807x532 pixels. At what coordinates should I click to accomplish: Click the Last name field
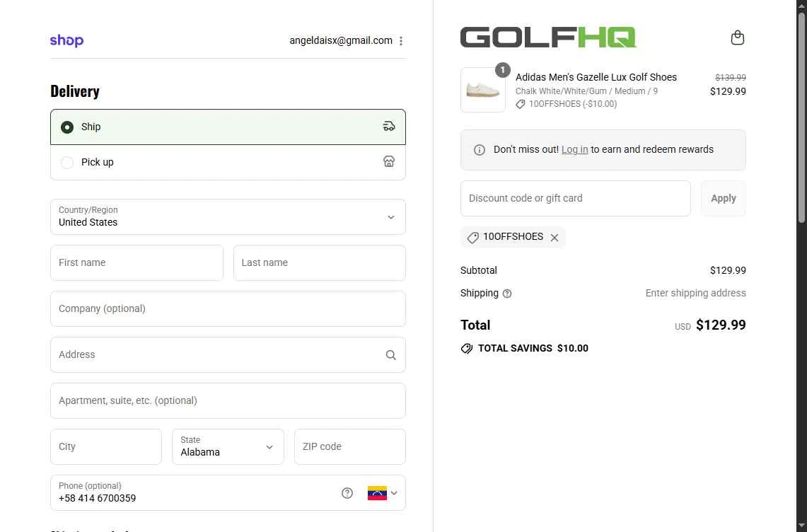[320, 262]
